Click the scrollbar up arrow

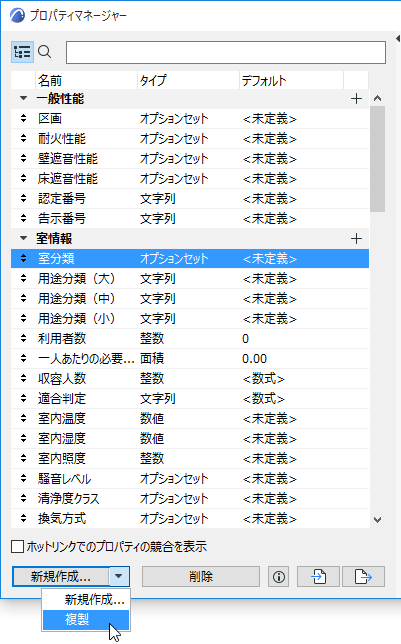[x=378, y=98]
